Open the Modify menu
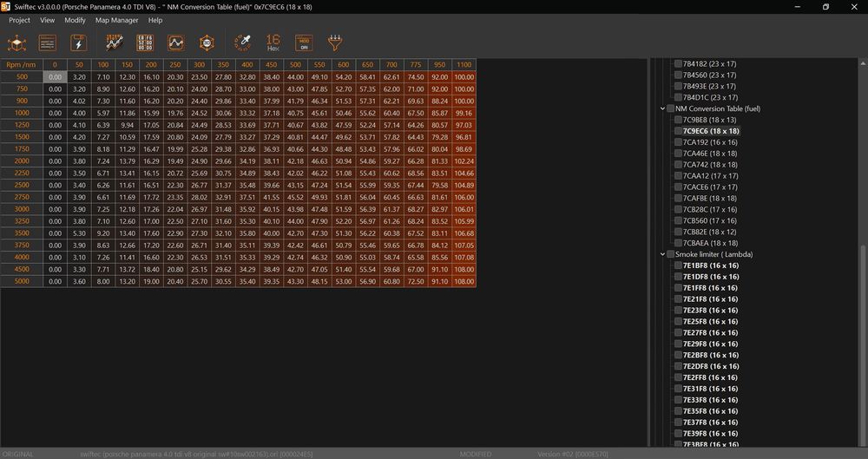This screenshot has height=459, width=868. (75, 20)
